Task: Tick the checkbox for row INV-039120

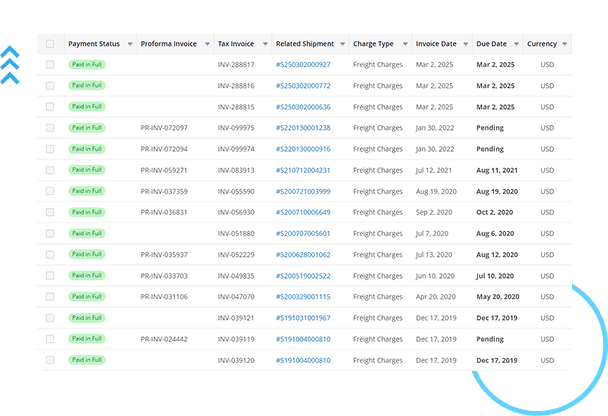Action: coord(50,360)
